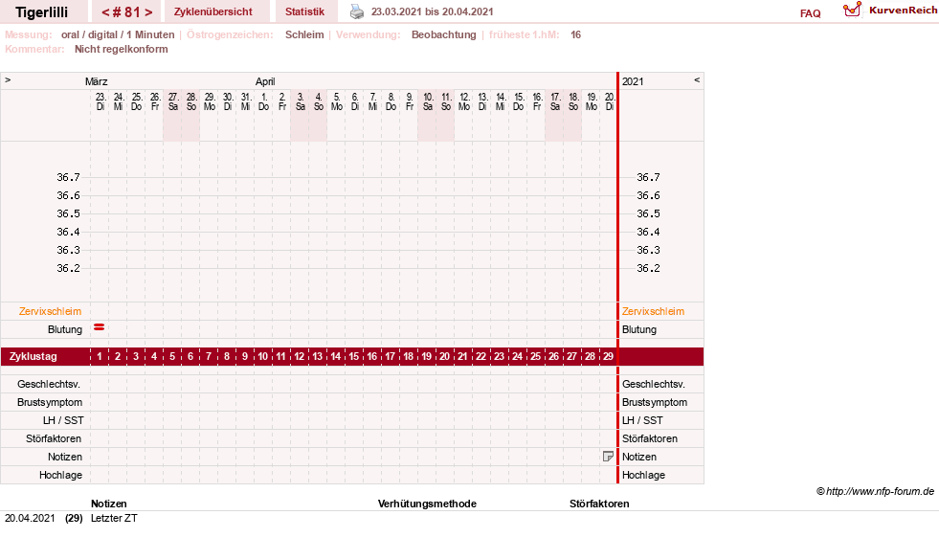Go to next cycle with right arrow
Viewport: 939px width, 560px height.
(x=148, y=12)
